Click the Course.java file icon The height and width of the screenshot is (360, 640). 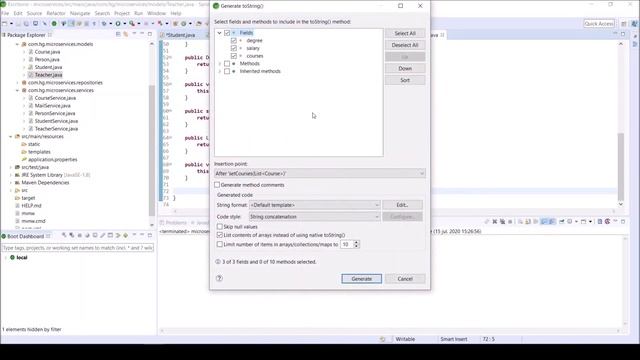pyautogui.click(x=31, y=52)
